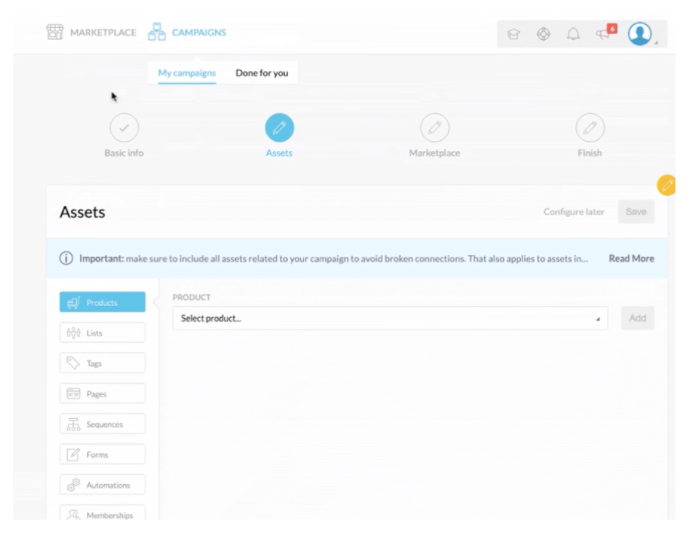Click the user profile avatar
The width and height of the screenshot is (697, 549).
[x=640, y=33]
